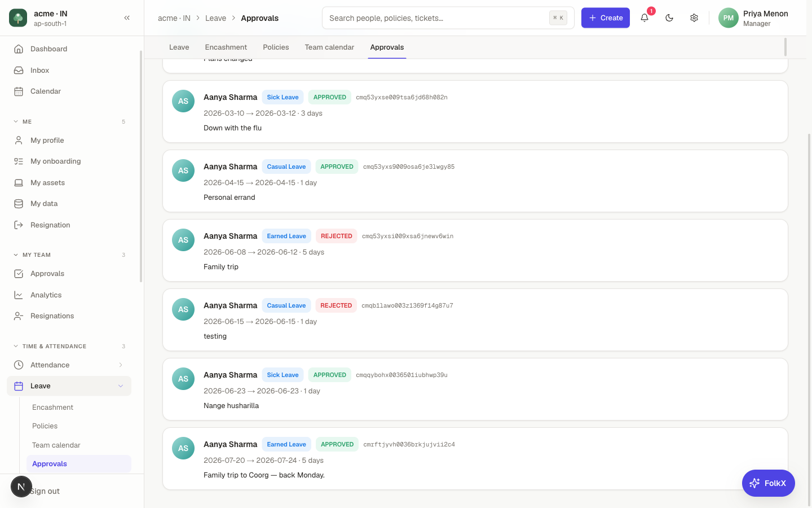Screen dimensions: 812x508
Task: Click the AS avatar on the Family trip request
Action: pos(183,240)
